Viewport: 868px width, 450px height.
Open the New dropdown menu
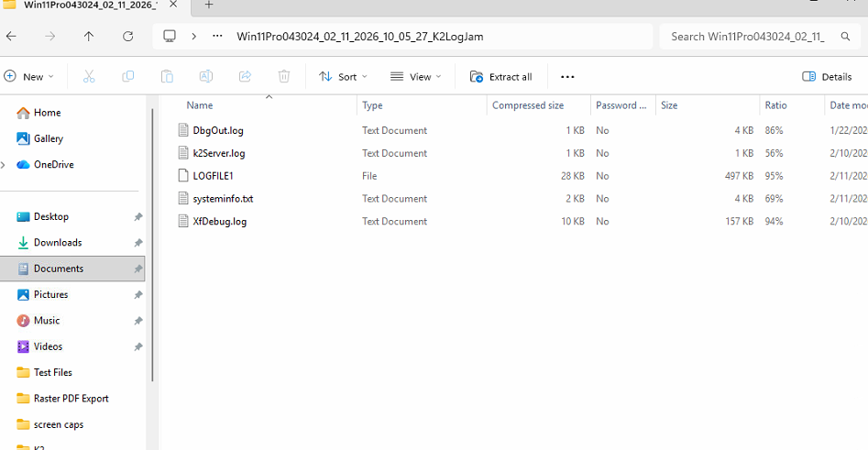28,77
